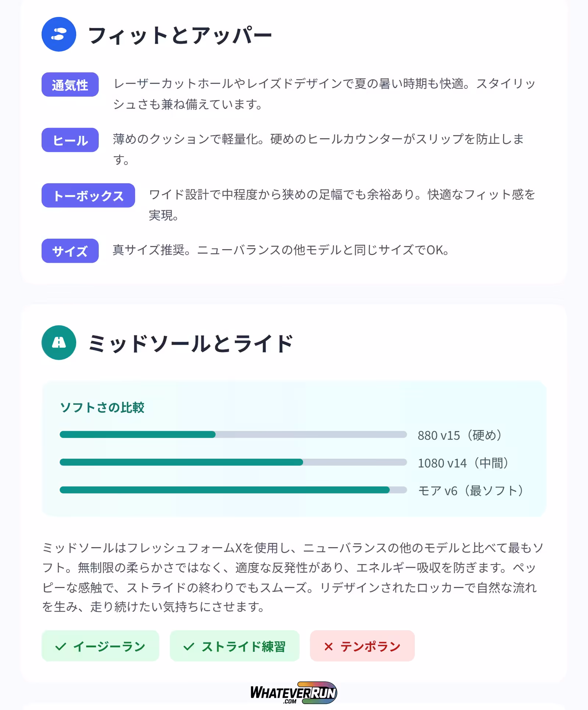Click the 1080 v14 softness bar
The image size is (588, 710).
coord(233,462)
